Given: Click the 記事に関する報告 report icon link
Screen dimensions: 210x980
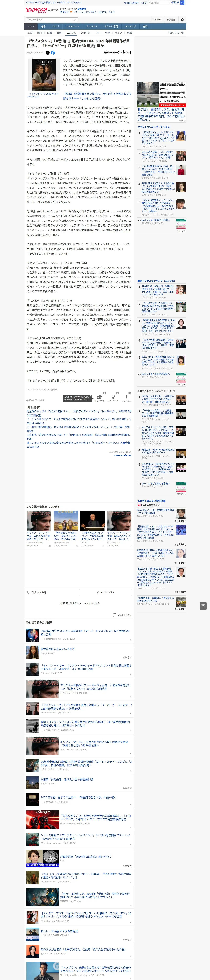Looking at the screenshot, I should pos(36,400).
